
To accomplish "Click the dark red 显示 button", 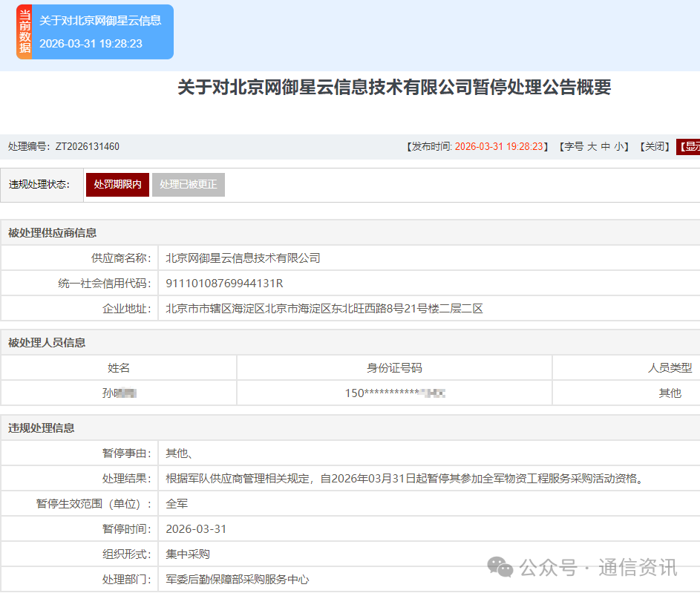I will click(689, 147).
